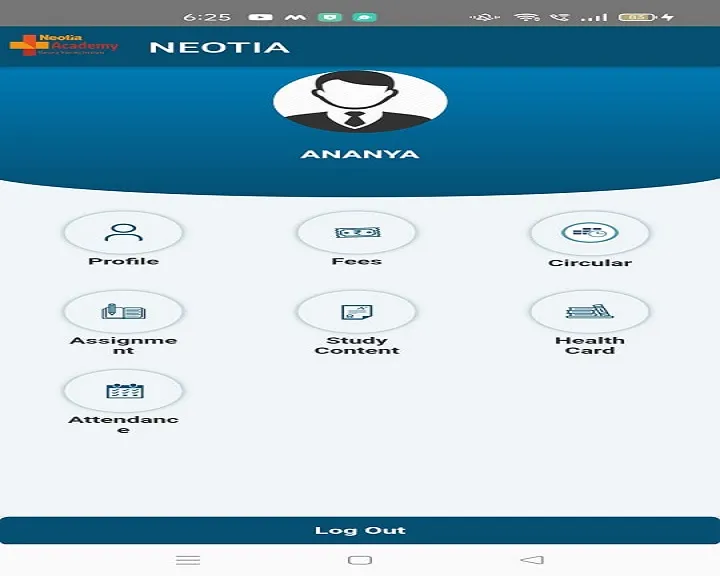Tap the Circular label text
Image resolution: width=720 pixels, height=576 pixels.
click(590, 263)
